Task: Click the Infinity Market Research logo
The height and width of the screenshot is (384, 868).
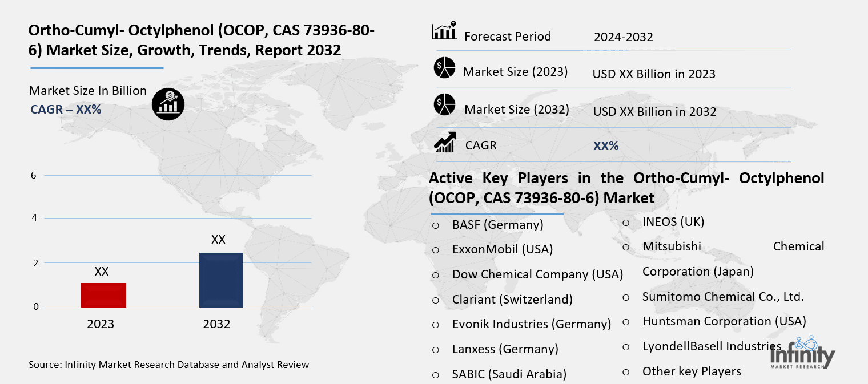Action: pyautogui.click(x=802, y=355)
